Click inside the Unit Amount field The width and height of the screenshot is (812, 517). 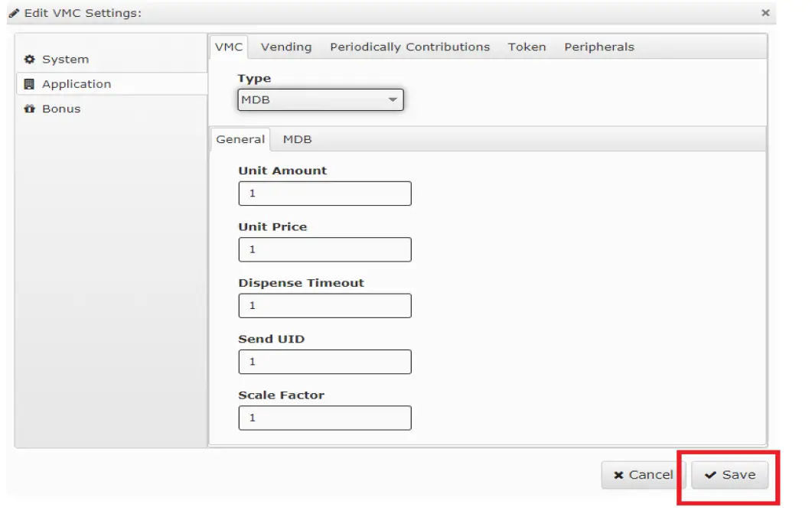click(x=324, y=193)
